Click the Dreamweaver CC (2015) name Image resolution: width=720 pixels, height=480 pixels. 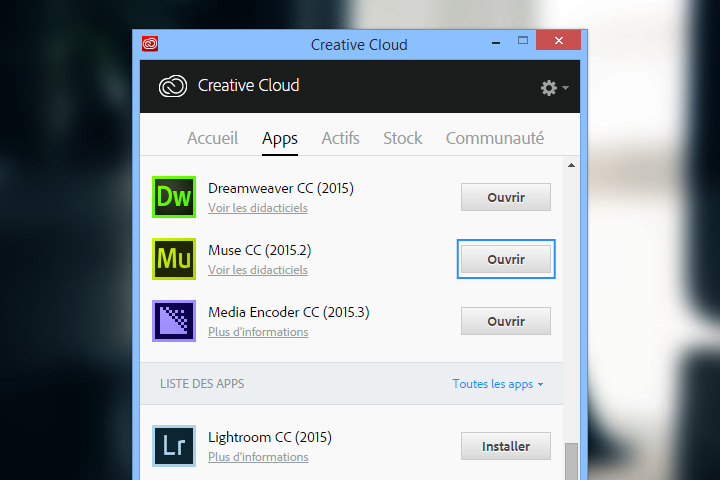(x=281, y=188)
